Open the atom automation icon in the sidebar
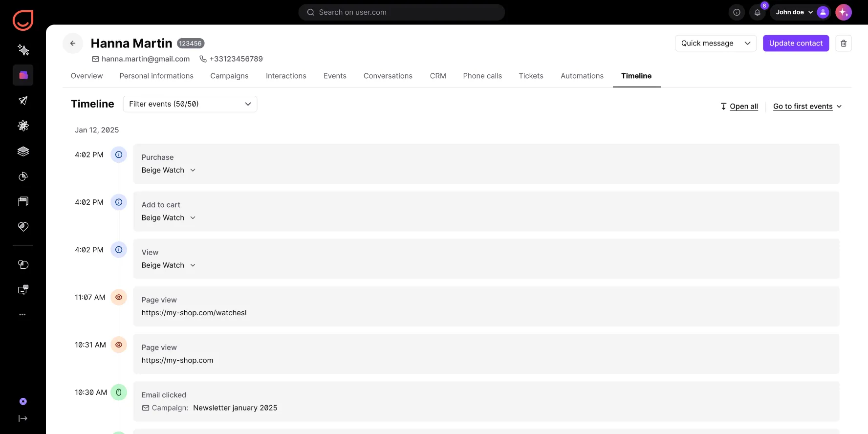 23,126
